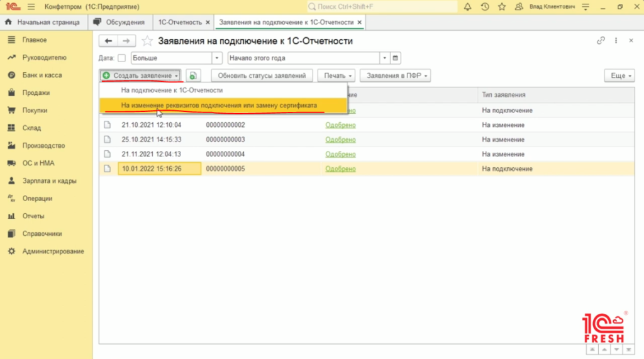Open the calendar picker
Image resolution: width=644 pixels, height=359 pixels.
(395, 58)
